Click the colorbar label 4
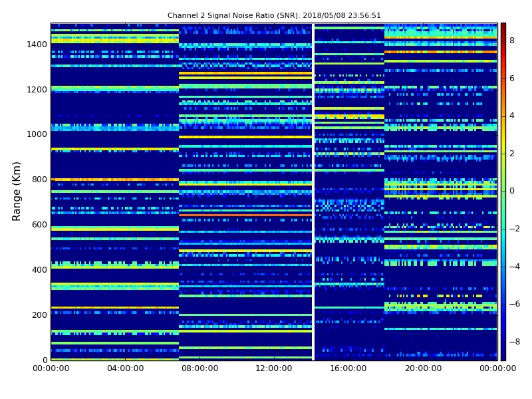The width and height of the screenshot is (532, 399). click(512, 116)
